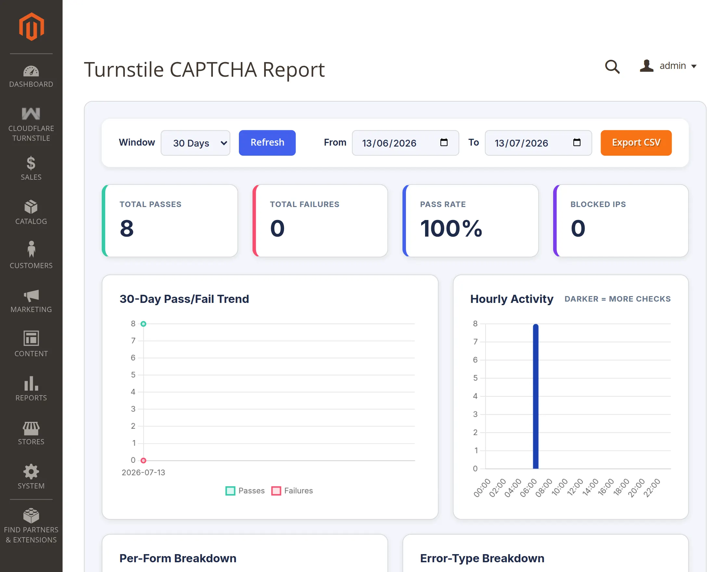Click the Magento logo icon
The width and height of the screenshot is (728, 572).
[x=31, y=27]
